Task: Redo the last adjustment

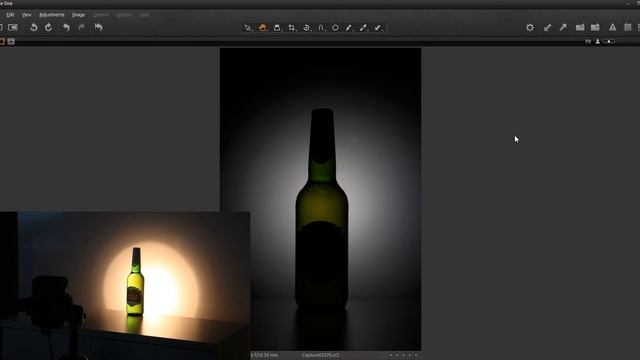Action: (81, 27)
